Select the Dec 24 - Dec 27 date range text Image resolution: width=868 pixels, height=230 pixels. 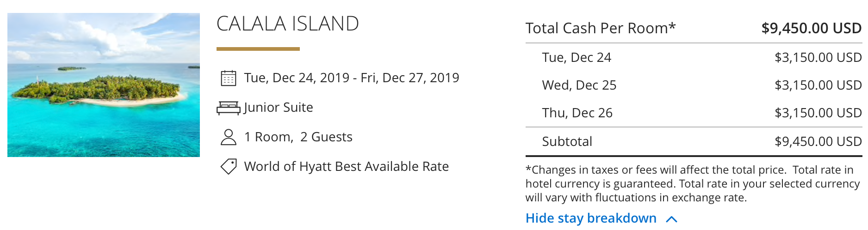(x=351, y=78)
